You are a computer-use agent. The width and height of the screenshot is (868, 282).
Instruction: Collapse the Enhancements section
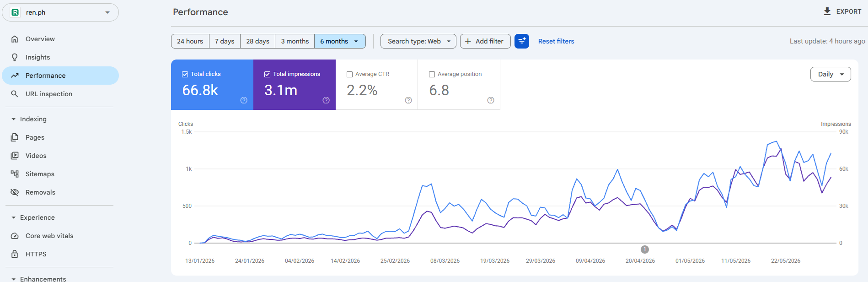pyautogui.click(x=14, y=279)
